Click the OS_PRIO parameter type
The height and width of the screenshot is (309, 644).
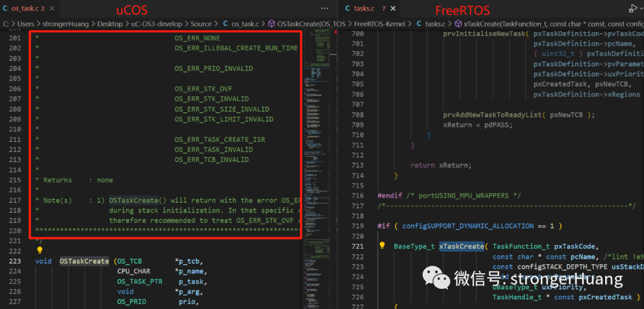(x=131, y=302)
